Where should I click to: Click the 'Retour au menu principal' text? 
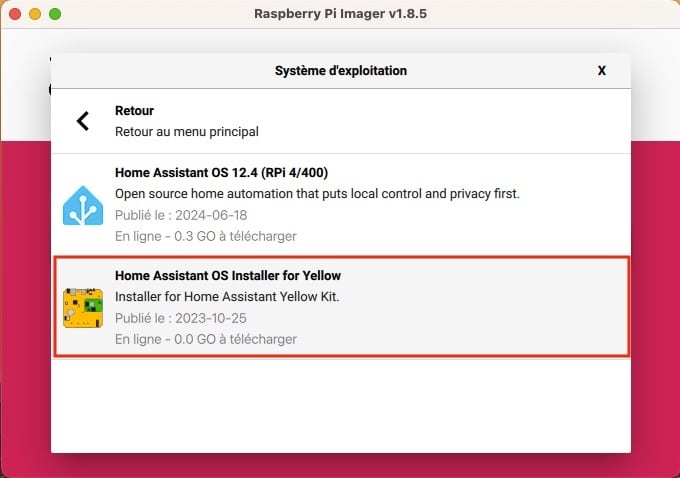coord(186,131)
